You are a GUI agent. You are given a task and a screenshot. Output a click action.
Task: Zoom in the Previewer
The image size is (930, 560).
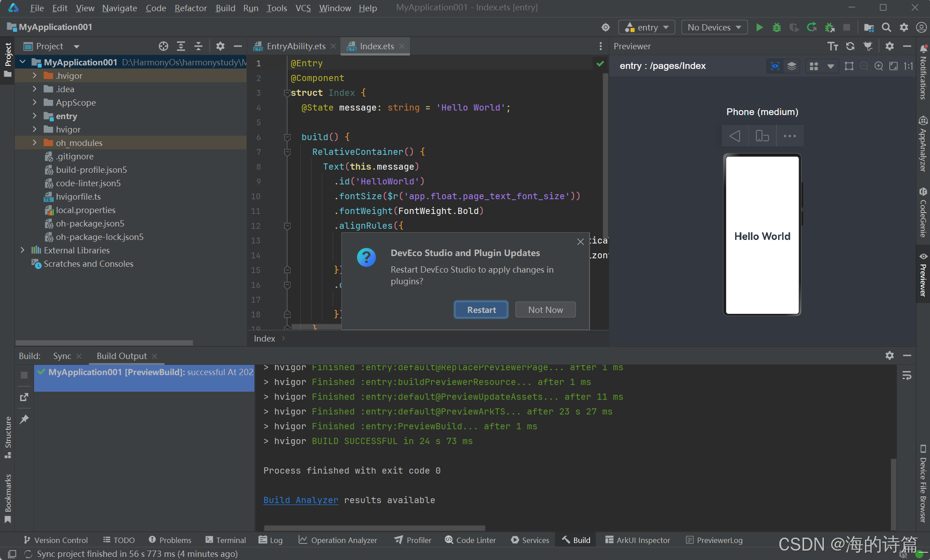point(879,66)
